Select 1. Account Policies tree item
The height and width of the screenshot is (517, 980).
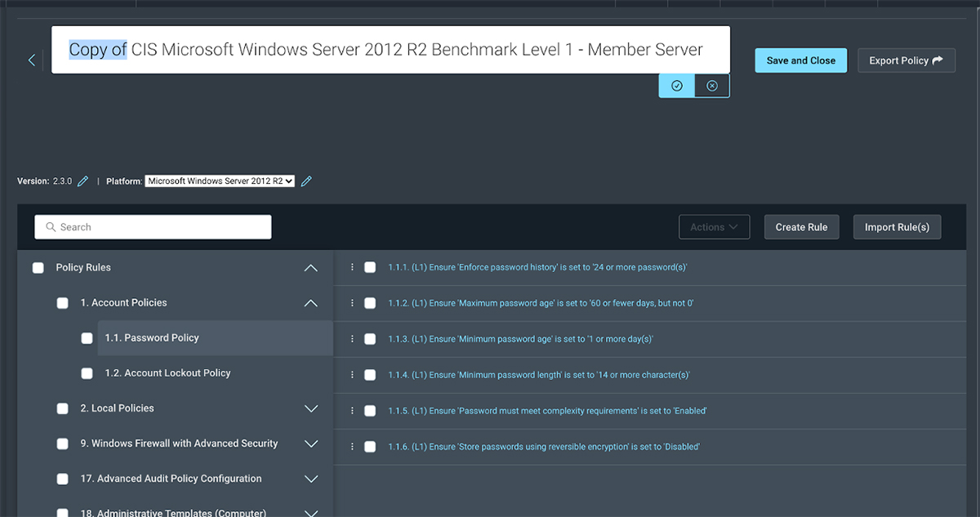(x=123, y=303)
